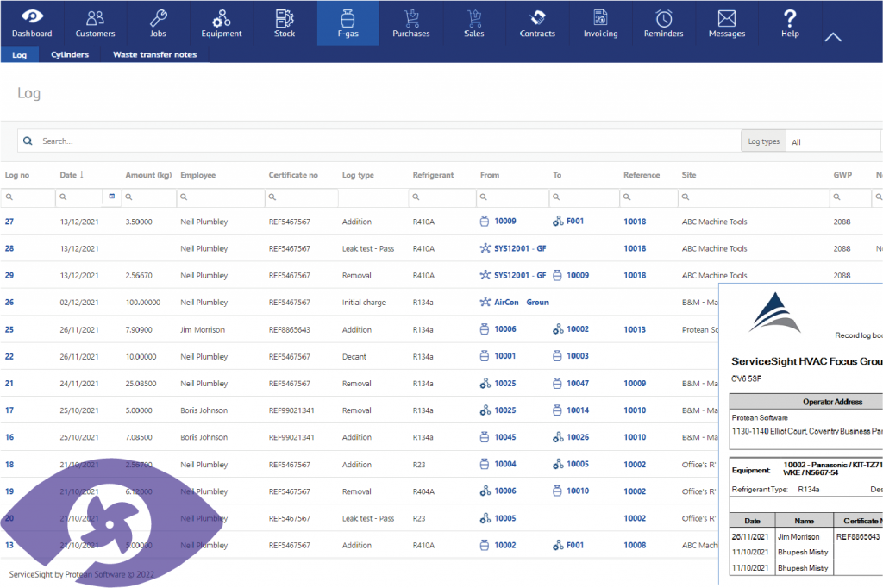
Task: Open the Equipment module
Action: [x=222, y=23]
